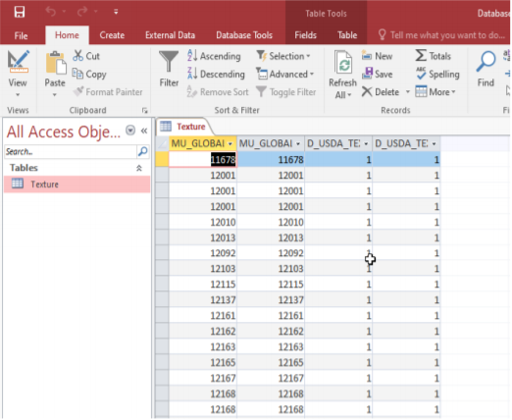Screen dimensions: 512x420
Task: Click the Paste clipboard icon
Action: [x=55, y=63]
